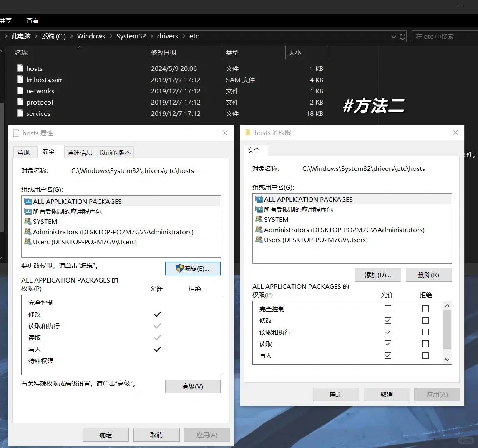Uncheck 允许 checkbox for 写入
This screenshot has height=448, width=478.
[387, 355]
